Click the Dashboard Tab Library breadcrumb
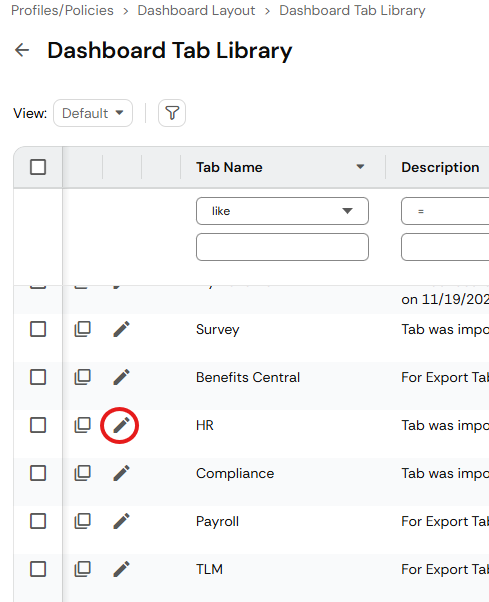The height and width of the screenshot is (602, 489). point(352,10)
